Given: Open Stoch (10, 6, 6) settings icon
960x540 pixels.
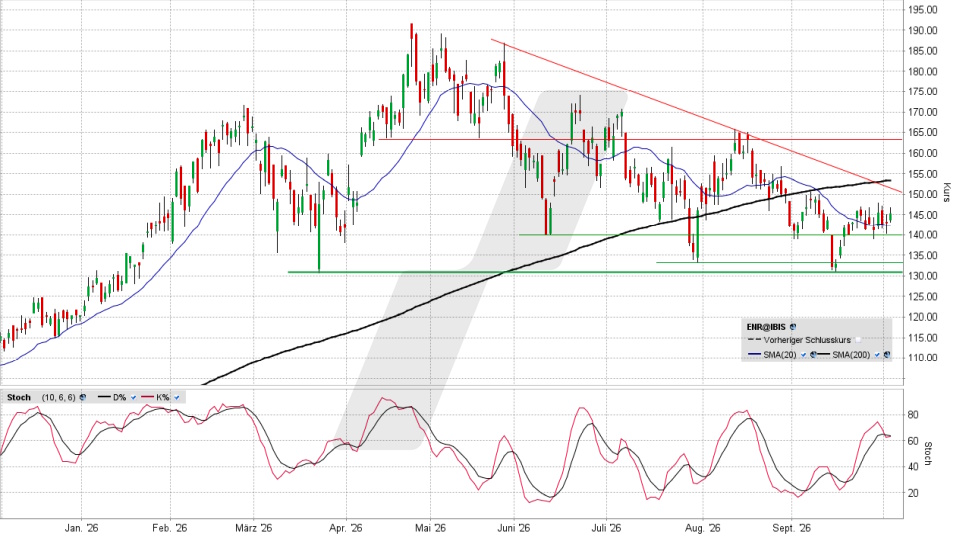Looking at the screenshot, I should (x=83, y=397).
